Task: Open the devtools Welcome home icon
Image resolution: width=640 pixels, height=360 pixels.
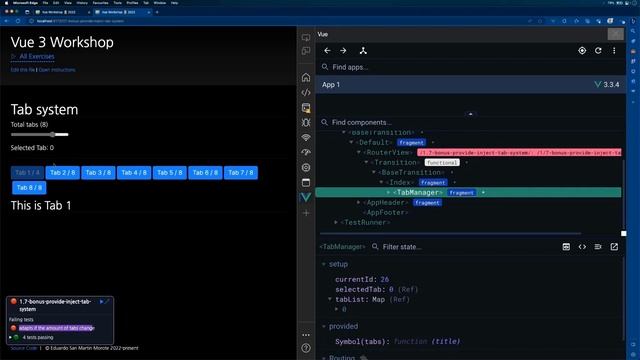Action: click(x=306, y=77)
